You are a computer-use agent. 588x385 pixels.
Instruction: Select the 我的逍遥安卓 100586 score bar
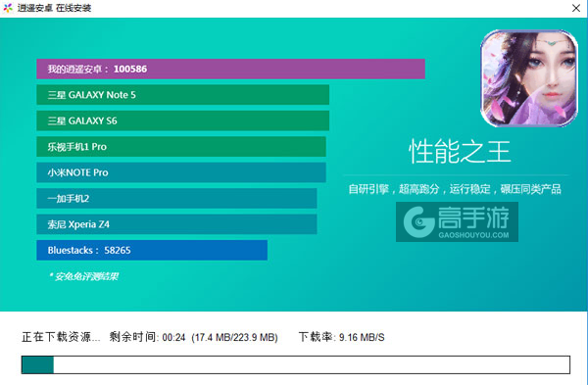tap(230, 69)
